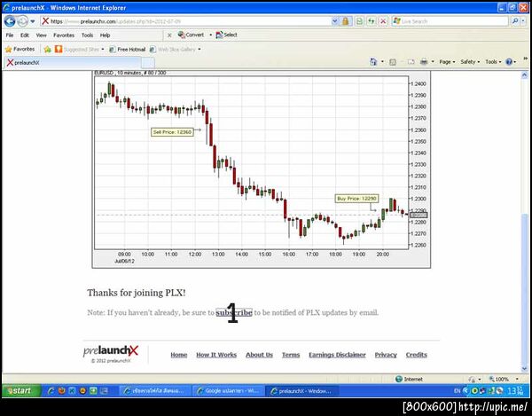Screen dimensions: 532x416
Task: Click the compatibility view icon
Action: 359,21
